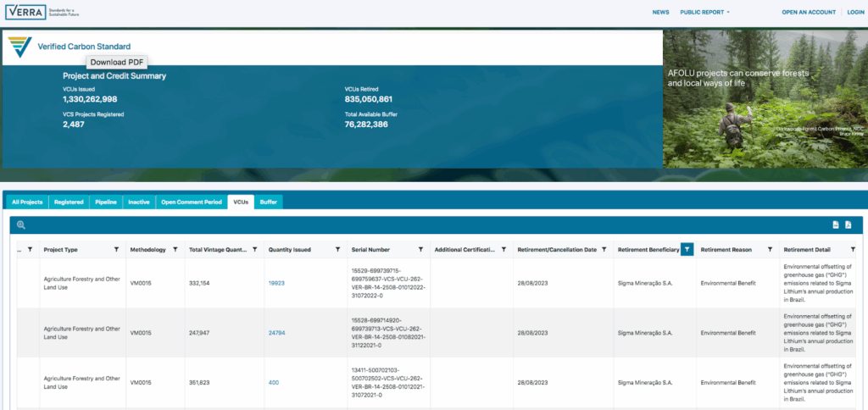Screen dimensions: 868x410
Task: Open the News page
Action: pos(660,12)
